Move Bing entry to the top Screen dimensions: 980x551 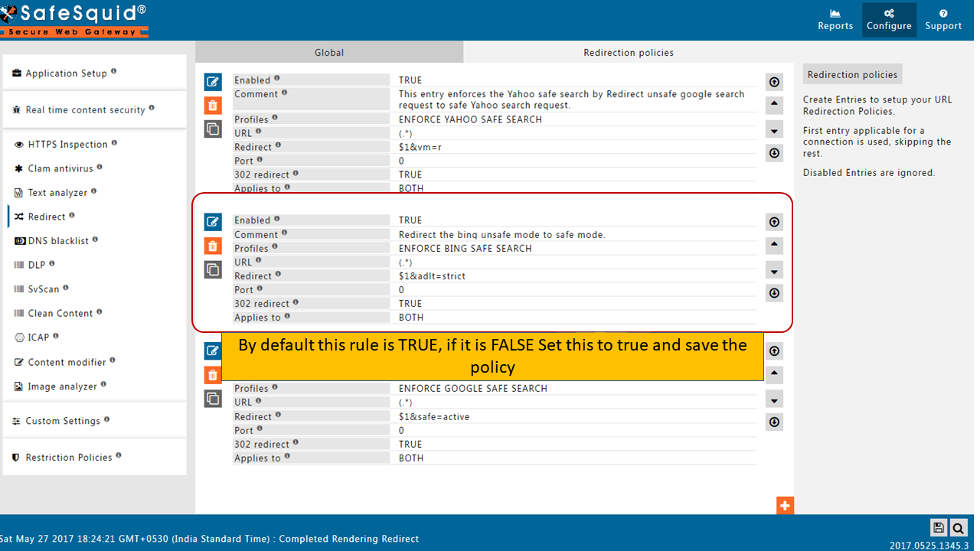[x=774, y=222]
